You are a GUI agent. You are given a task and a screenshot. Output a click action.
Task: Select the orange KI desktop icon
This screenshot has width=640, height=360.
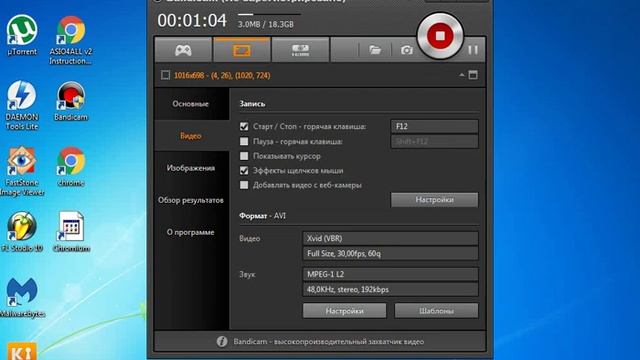click(x=22, y=351)
